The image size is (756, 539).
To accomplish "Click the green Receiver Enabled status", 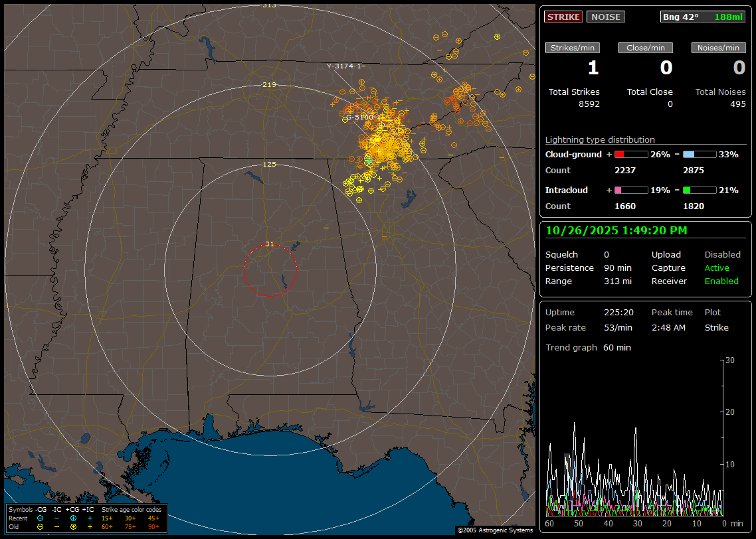I will click(721, 281).
